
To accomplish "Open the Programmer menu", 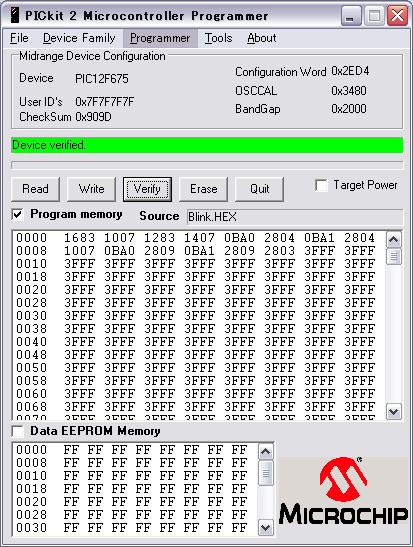I will tap(160, 38).
